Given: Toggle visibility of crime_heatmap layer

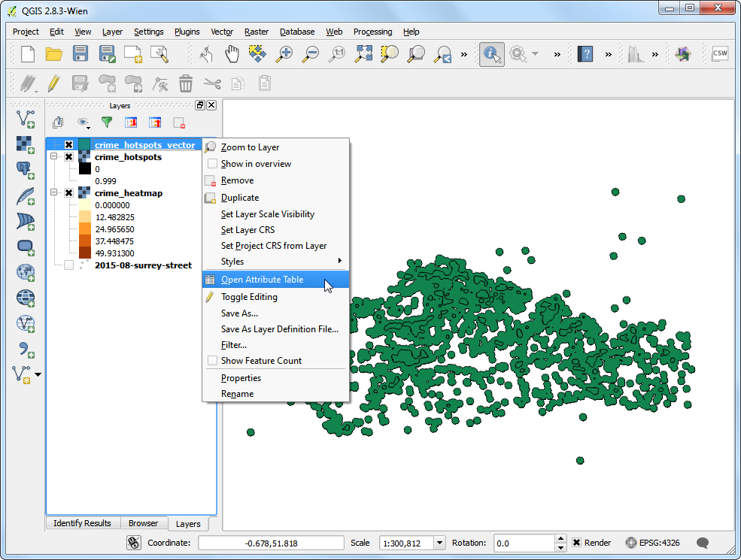Looking at the screenshot, I should coord(69,192).
